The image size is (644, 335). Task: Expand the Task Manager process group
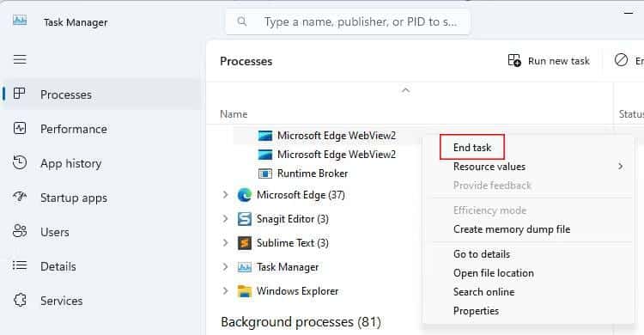tap(225, 267)
